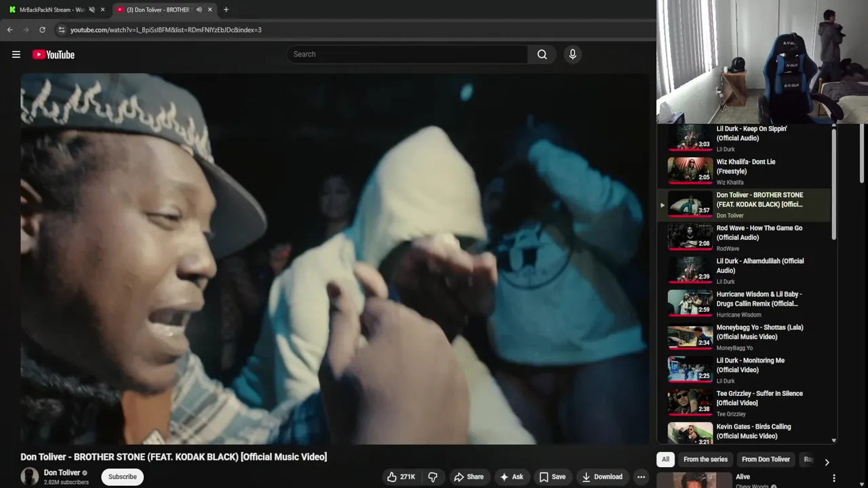Close the MrBackPackN Stream tab

pyautogui.click(x=103, y=9)
